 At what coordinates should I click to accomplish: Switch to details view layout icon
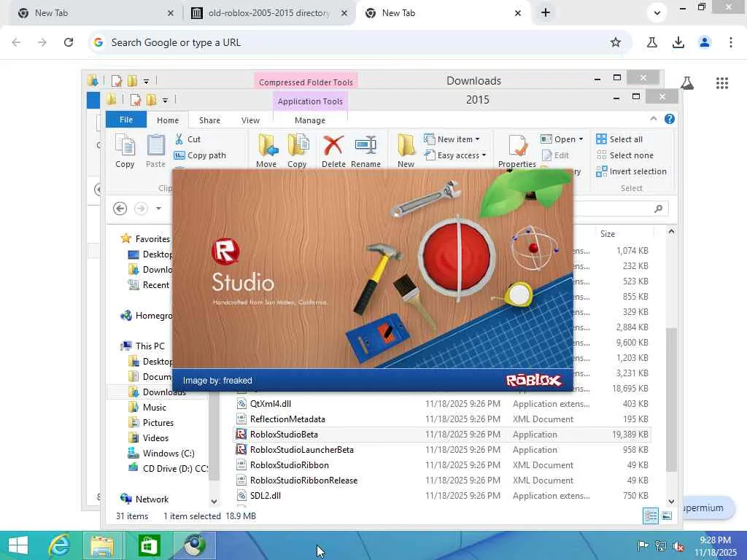click(650, 516)
